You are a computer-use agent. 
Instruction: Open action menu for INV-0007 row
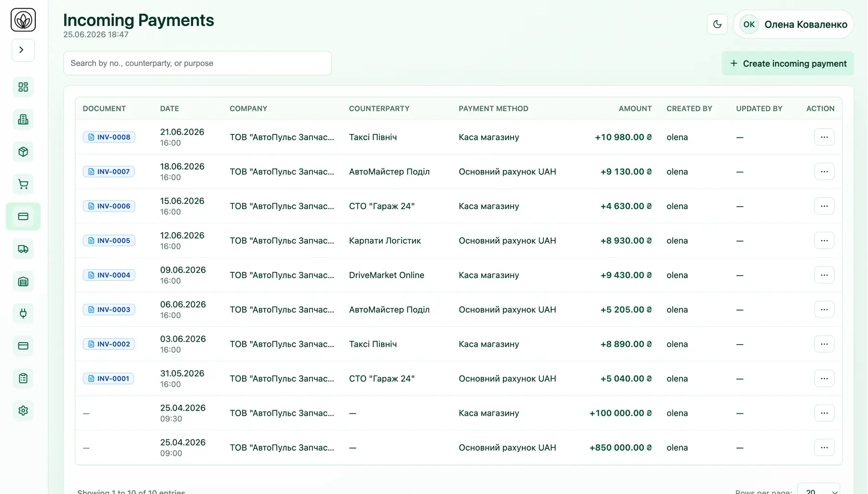point(824,172)
